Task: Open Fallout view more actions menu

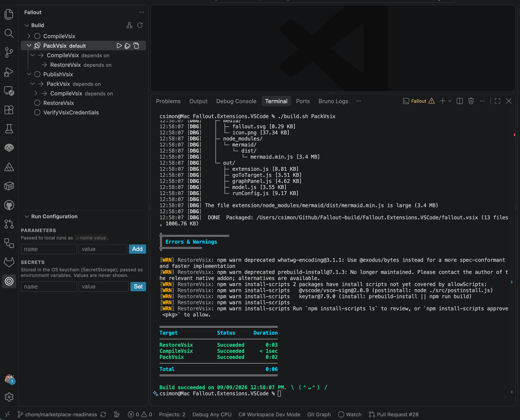Action: [142, 12]
